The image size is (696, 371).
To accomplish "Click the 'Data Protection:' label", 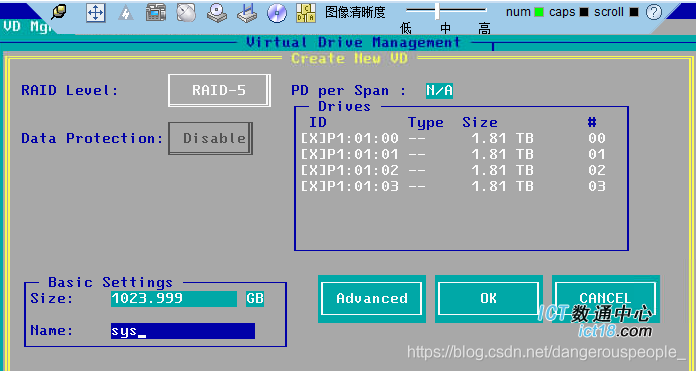I will coord(92,138).
